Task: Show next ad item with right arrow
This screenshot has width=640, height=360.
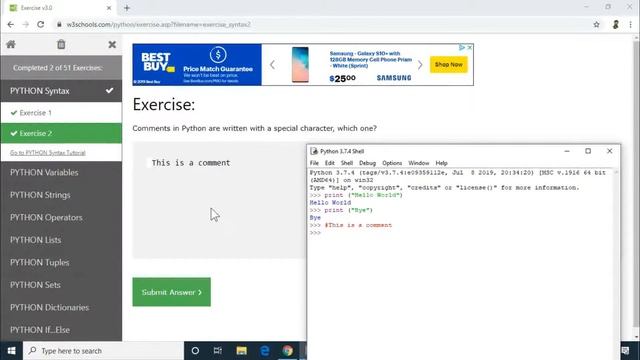Action: tap(420, 64)
